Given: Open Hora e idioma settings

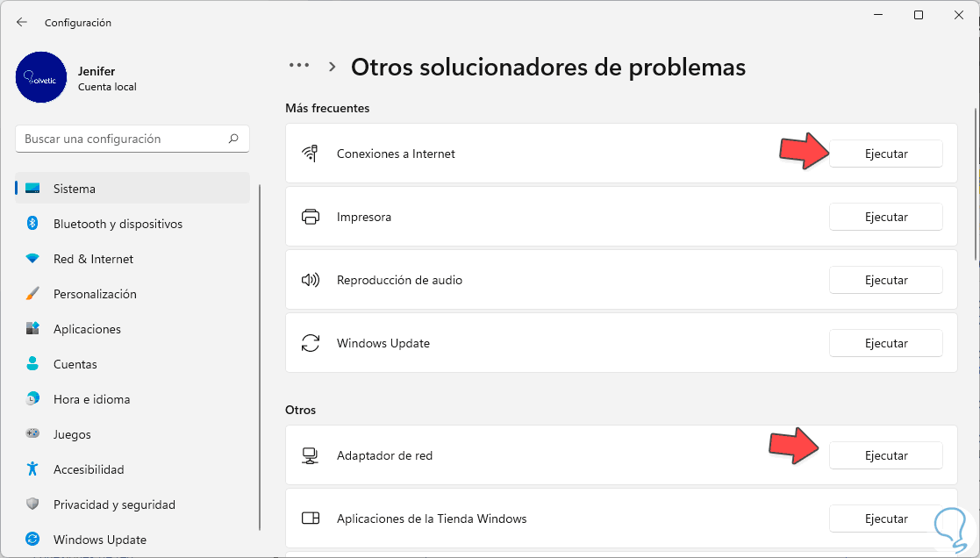Looking at the screenshot, I should point(91,399).
